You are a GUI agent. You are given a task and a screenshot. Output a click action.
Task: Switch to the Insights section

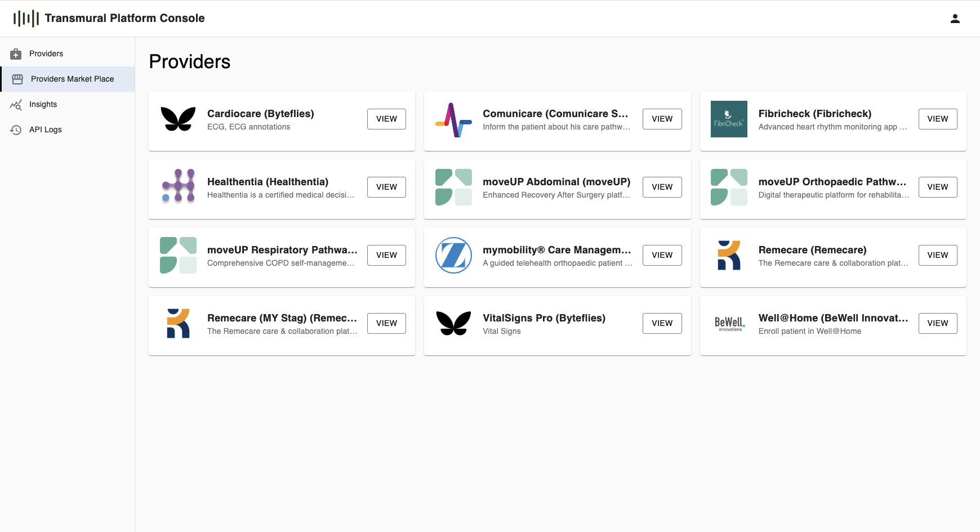pyautogui.click(x=43, y=104)
